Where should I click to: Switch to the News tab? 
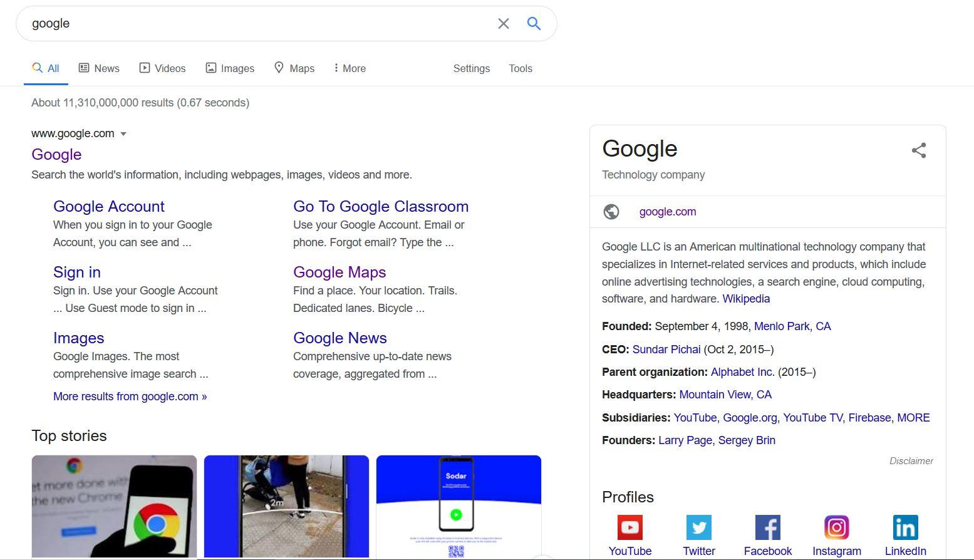[99, 68]
